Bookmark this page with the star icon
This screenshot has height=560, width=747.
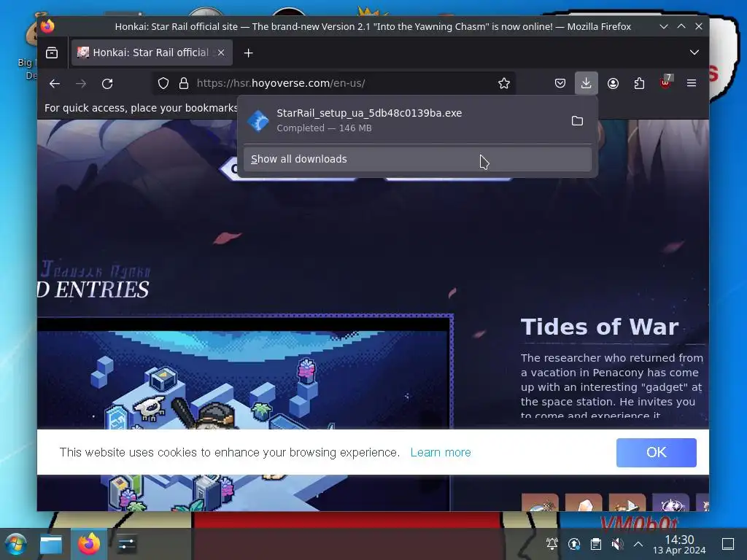(503, 83)
